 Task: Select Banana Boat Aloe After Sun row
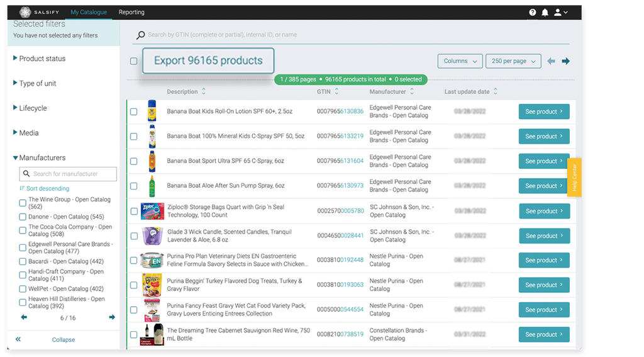tap(133, 186)
